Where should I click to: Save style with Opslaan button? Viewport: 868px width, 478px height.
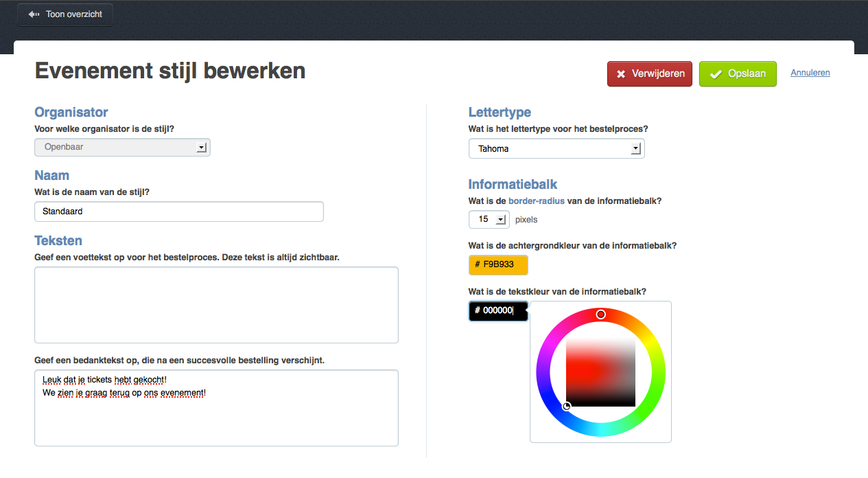click(x=738, y=74)
